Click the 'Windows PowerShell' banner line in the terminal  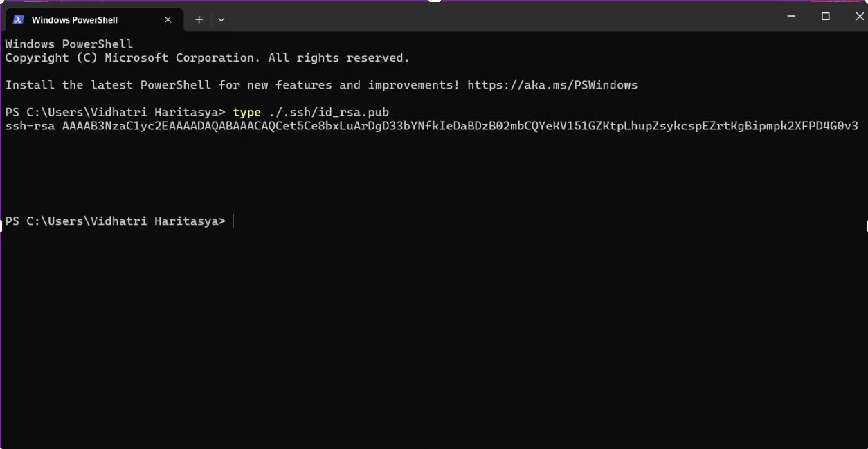[69, 44]
